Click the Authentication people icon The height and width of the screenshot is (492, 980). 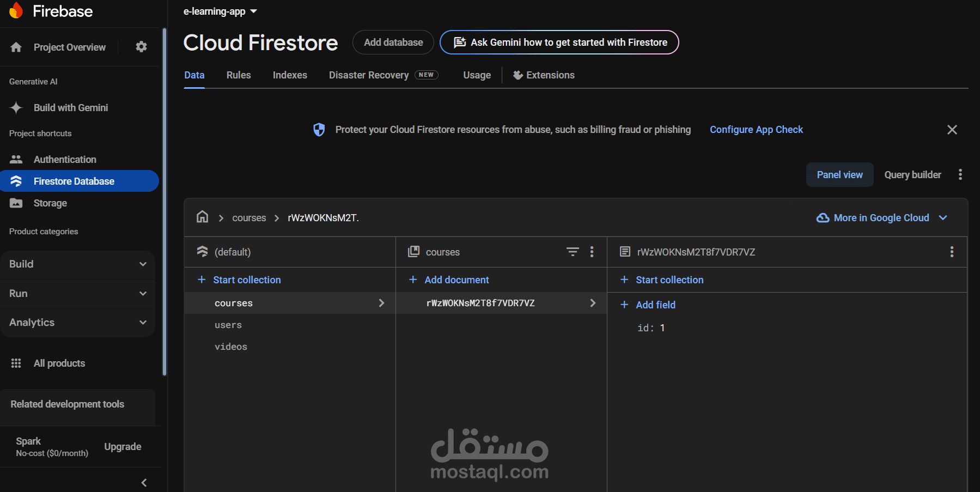pos(16,160)
